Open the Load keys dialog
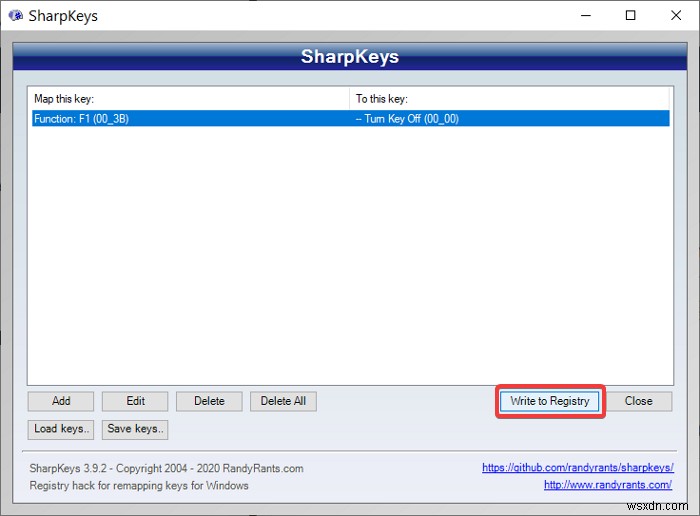 click(61, 429)
